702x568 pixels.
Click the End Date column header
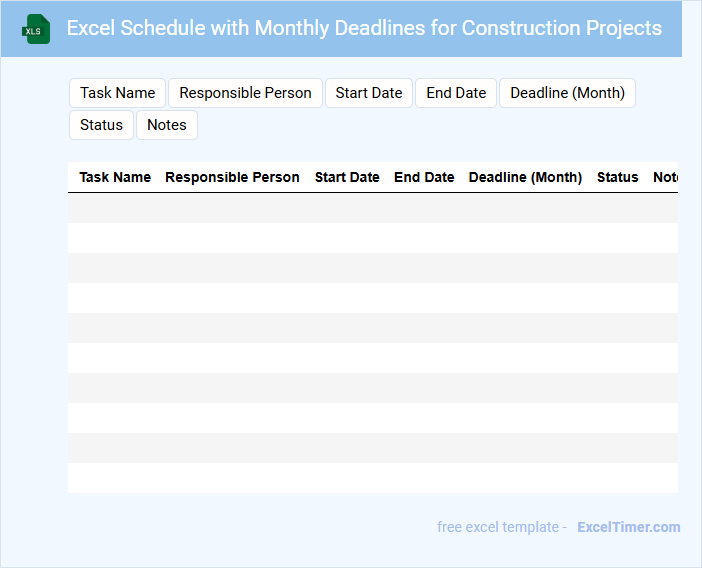(424, 177)
